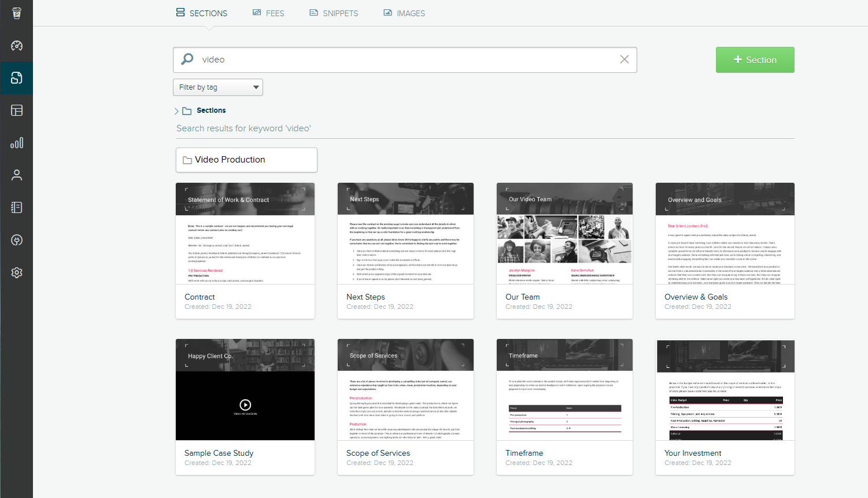Open Help via the question-mark sidebar icon
The image size is (868, 498).
pyautogui.click(x=16, y=239)
